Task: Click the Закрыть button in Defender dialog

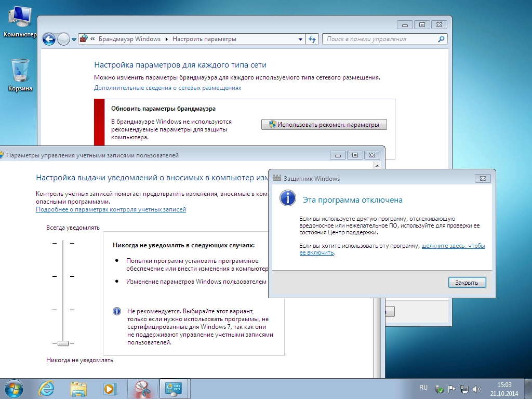Action: click(x=467, y=283)
